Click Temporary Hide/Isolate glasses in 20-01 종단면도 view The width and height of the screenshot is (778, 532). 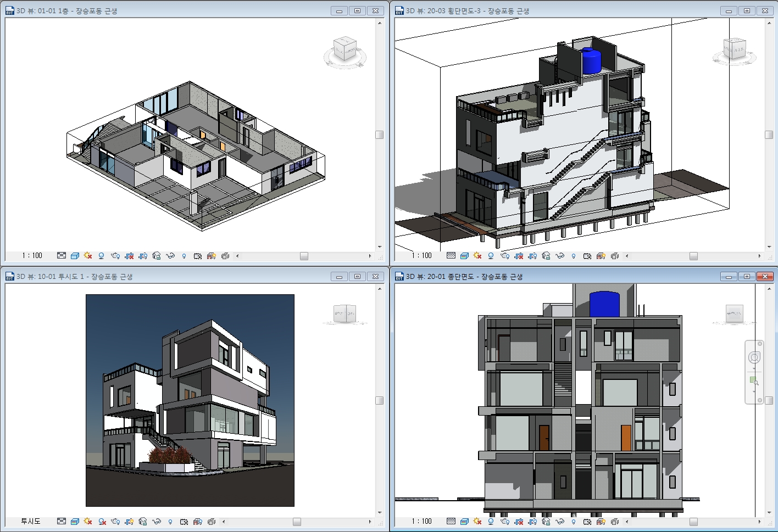(560, 522)
